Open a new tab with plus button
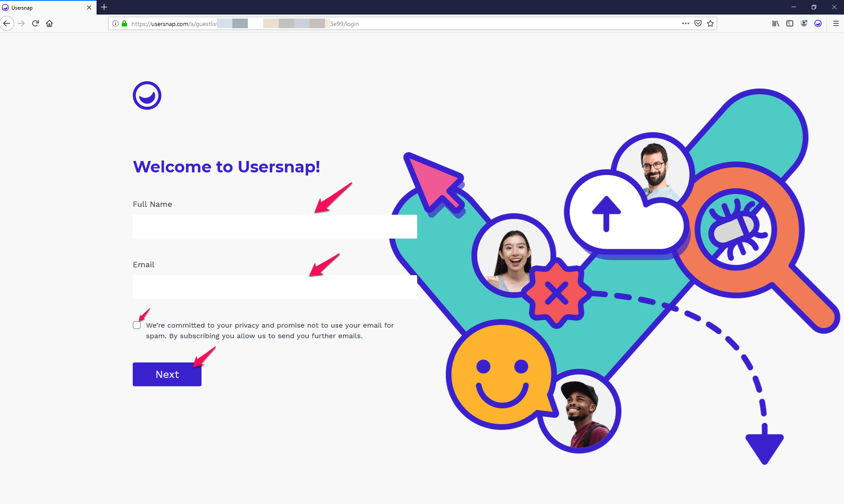 pos(104,7)
